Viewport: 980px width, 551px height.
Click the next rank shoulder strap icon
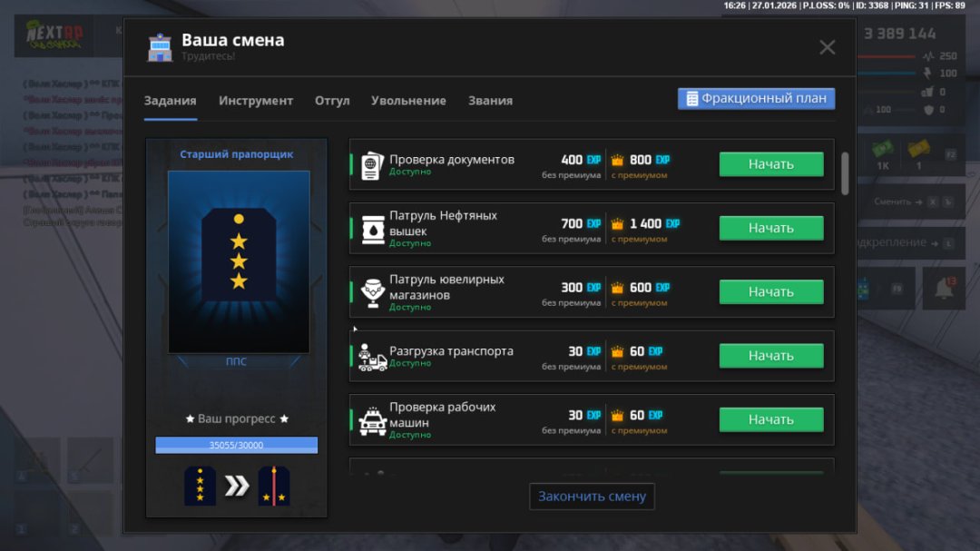pos(273,486)
